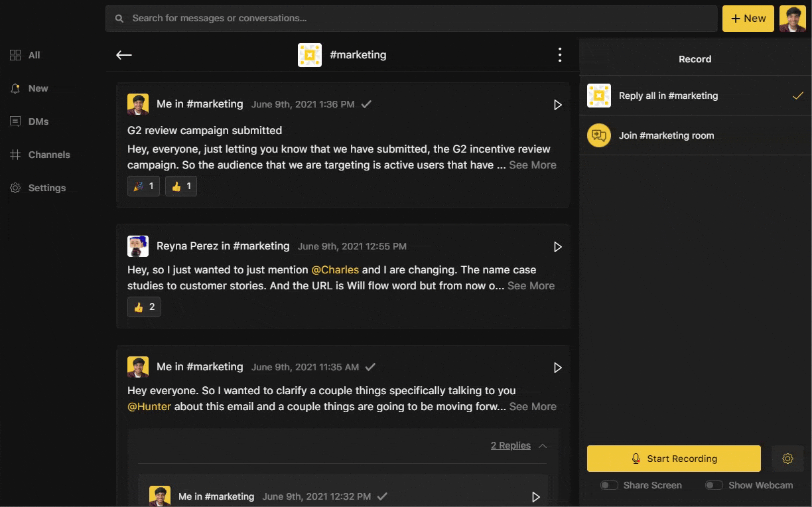The image size is (812, 507).
Task: Play the 11:35 AM message about Hunter
Action: [558, 368]
